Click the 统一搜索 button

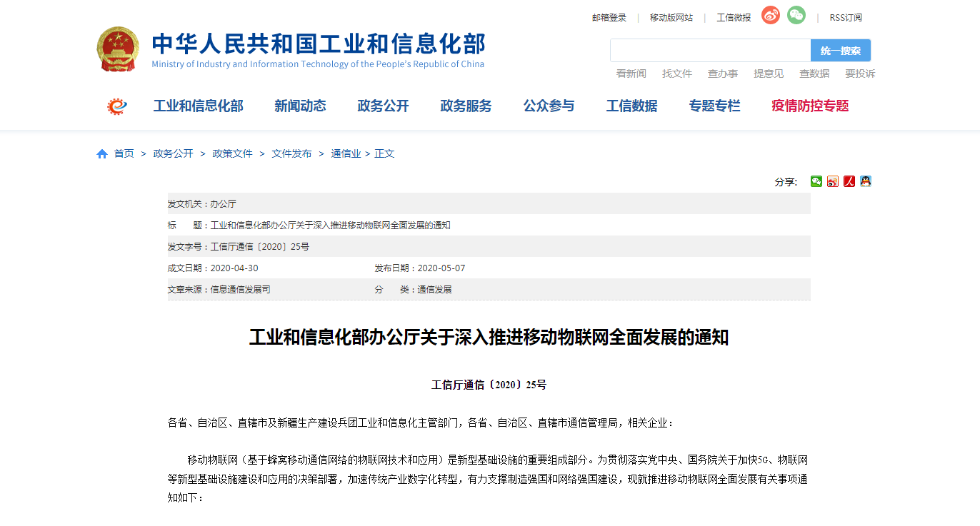841,51
